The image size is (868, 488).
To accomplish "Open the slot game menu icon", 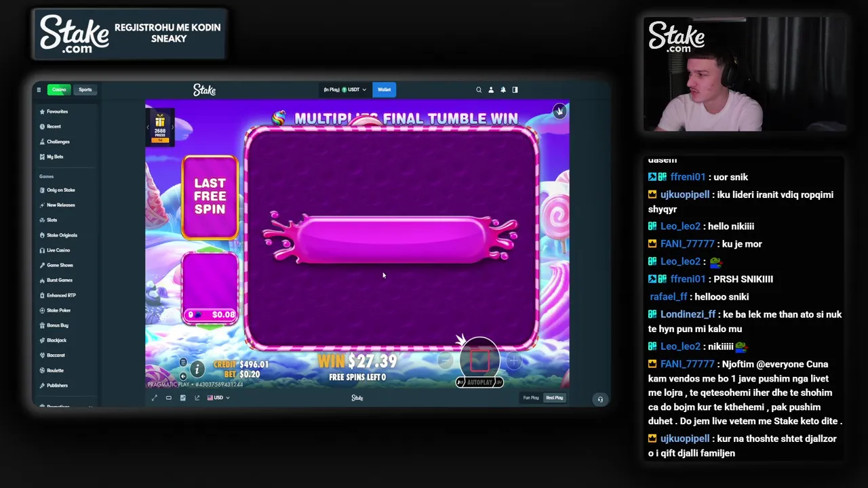I will point(183,362).
